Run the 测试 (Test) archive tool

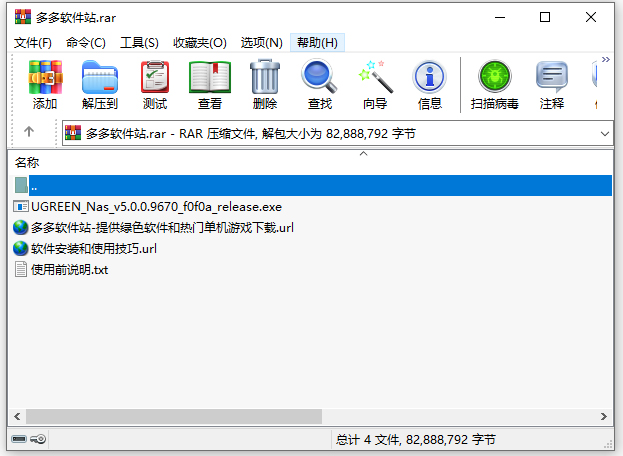pos(155,77)
